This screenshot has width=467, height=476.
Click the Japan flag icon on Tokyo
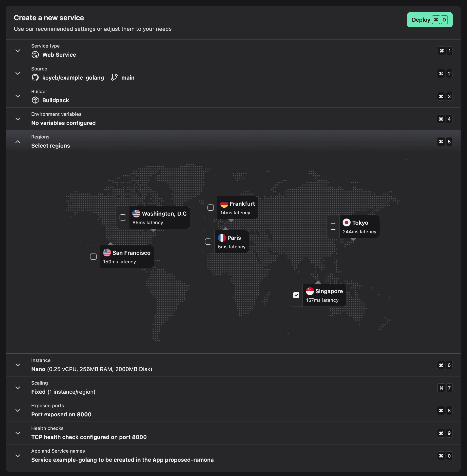click(346, 223)
